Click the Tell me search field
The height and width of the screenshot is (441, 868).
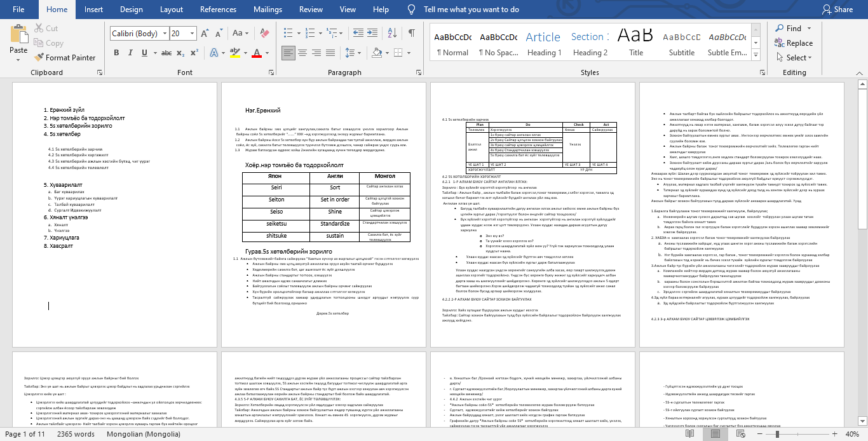point(471,10)
